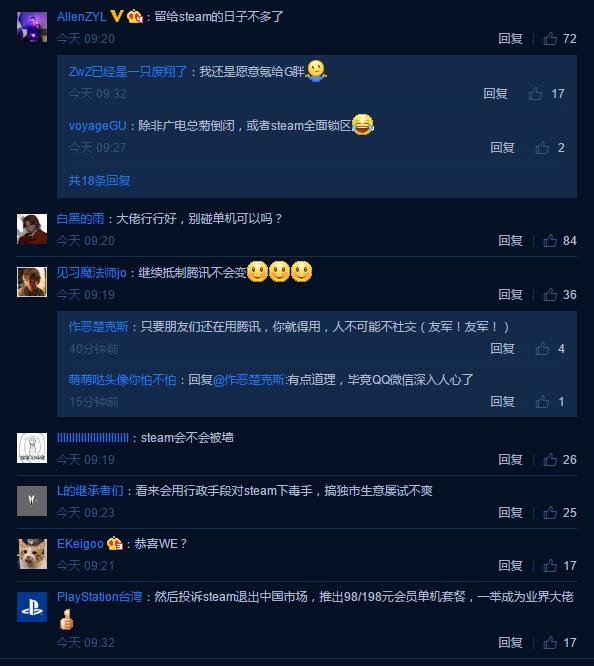Click thumbs-up on 白黑的雨's comment

(550, 241)
